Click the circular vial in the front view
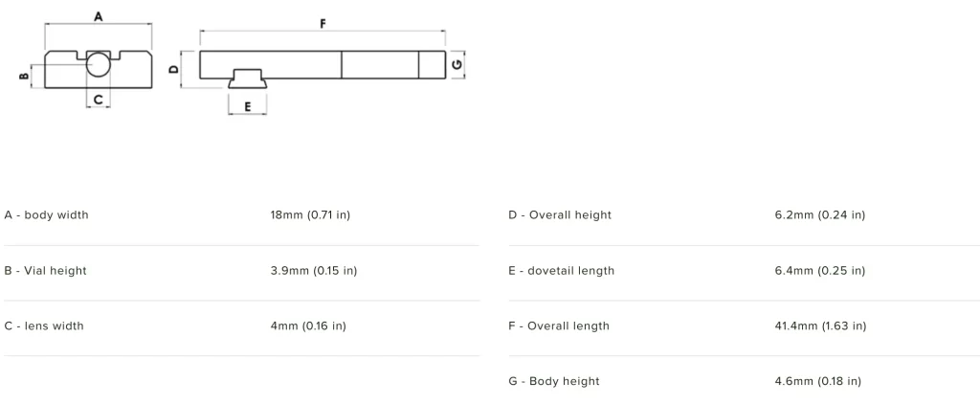Image resolution: width=980 pixels, height=404 pixels. pos(99,65)
